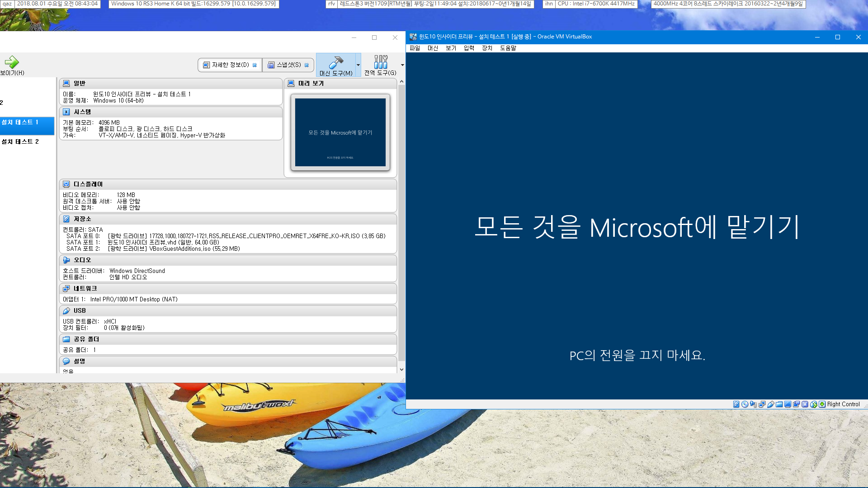This screenshot has width=868, height=488.
Task: Open the Global Tools (전역 도구) icon
Action: pos(381,62)
